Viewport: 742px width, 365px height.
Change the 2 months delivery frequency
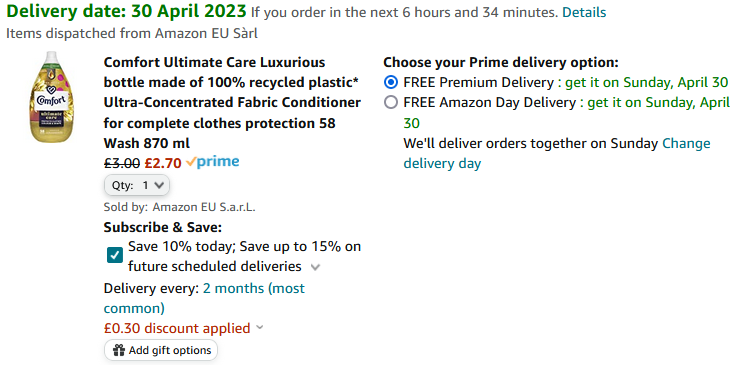pos(204,298)
